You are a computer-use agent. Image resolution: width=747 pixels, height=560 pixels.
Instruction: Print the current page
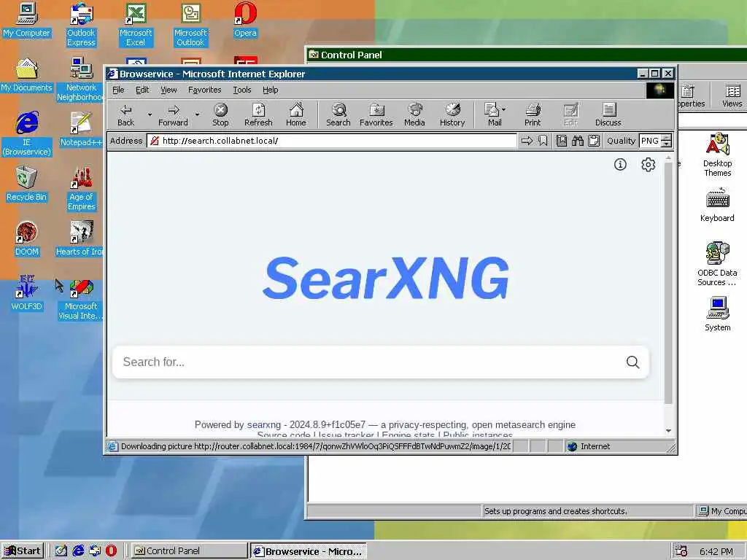(533, 115)
